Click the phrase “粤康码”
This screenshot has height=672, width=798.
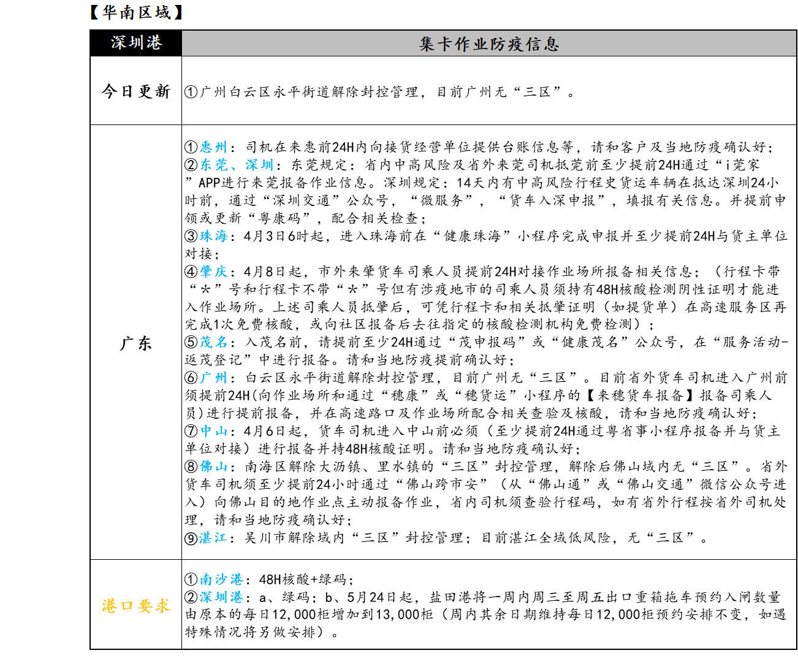(279, 218)
